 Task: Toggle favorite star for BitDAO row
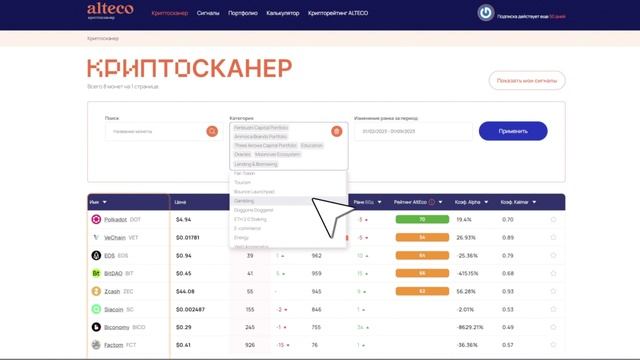(553, 273)
